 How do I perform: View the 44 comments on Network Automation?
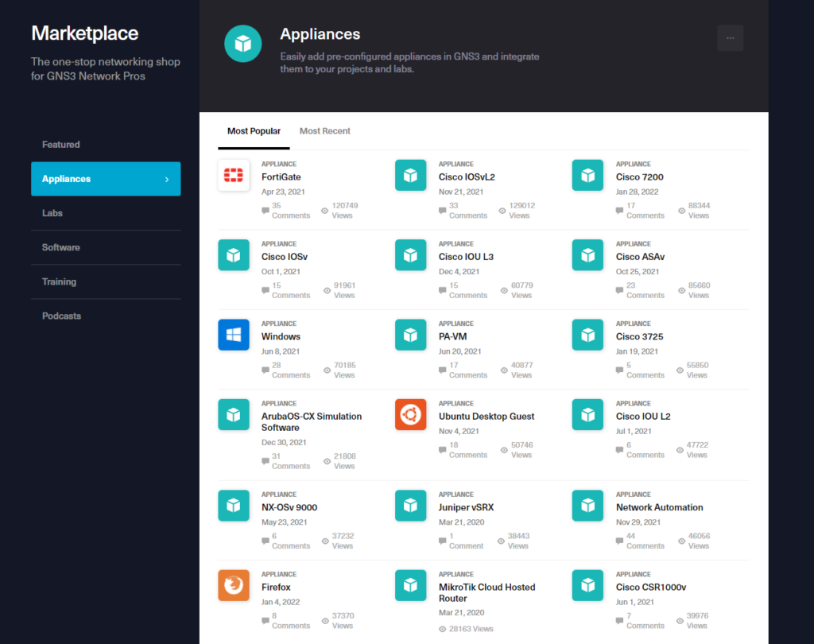pos(640,541)
